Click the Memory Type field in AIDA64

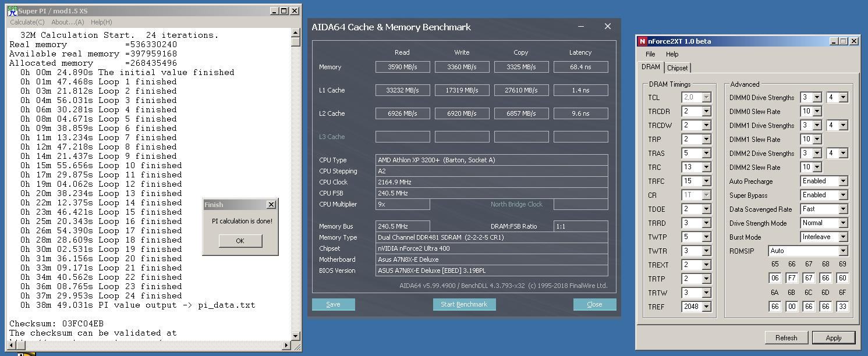tap(492, 237)
